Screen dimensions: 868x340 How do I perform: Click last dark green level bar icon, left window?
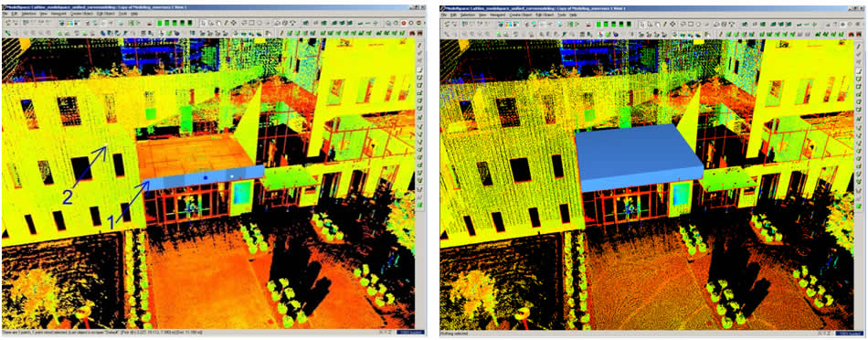tap(190, 23)
